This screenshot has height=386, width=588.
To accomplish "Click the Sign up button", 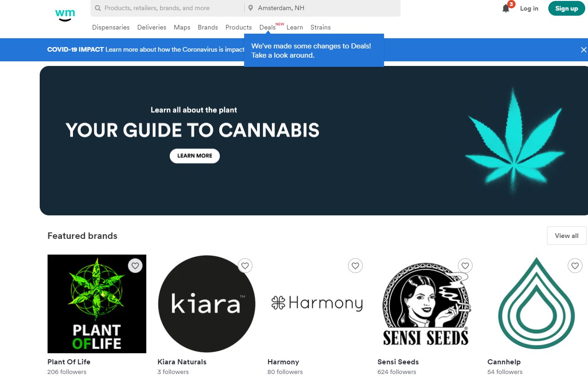I will tap(566, 8).
